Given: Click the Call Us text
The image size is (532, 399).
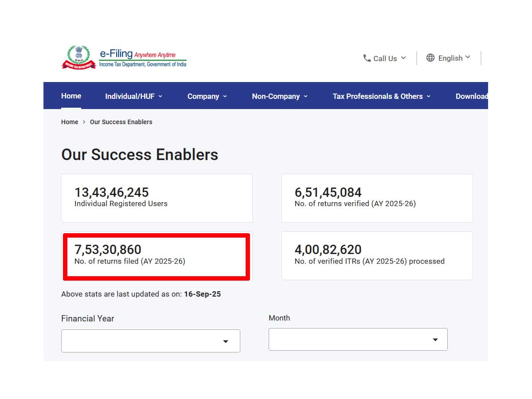Looking at the screenshot, I should pyautogui.click(x=385, y=59).
